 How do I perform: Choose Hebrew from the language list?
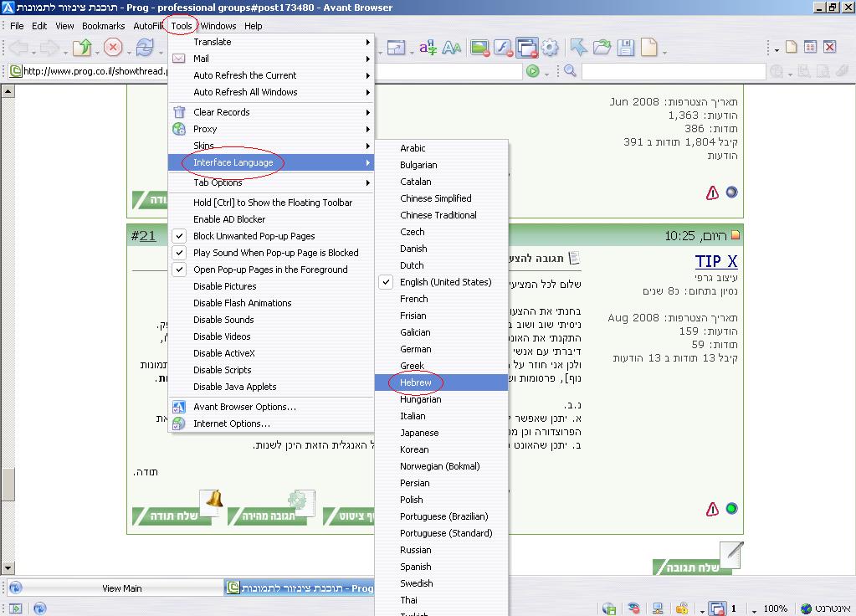441,382
